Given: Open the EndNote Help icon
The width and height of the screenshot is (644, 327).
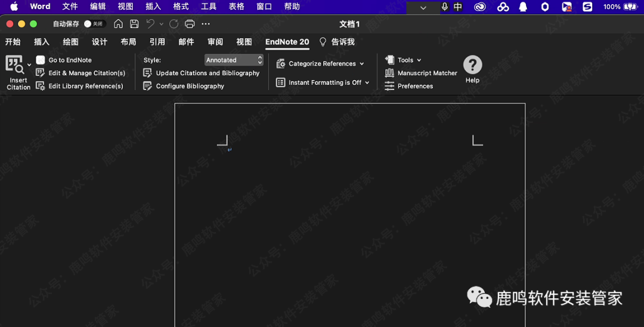Looking at the screenshot, I should pyautogui.click(x=472, y=65).
